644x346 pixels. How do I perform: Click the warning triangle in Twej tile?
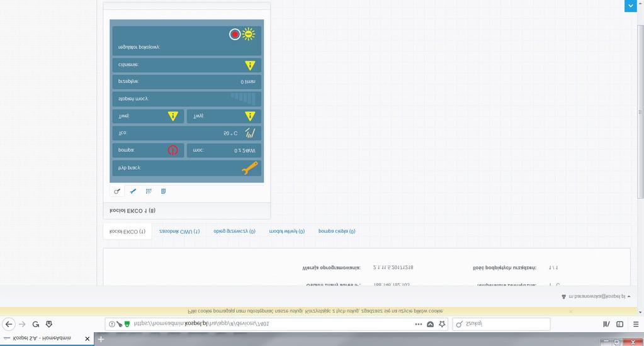pos(173,116)
